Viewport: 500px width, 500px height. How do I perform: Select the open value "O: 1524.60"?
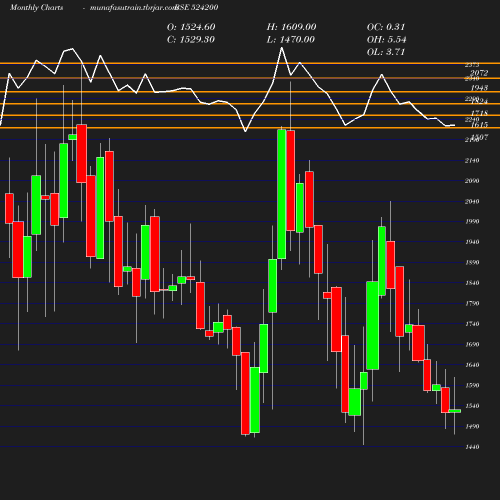[191, 27]
